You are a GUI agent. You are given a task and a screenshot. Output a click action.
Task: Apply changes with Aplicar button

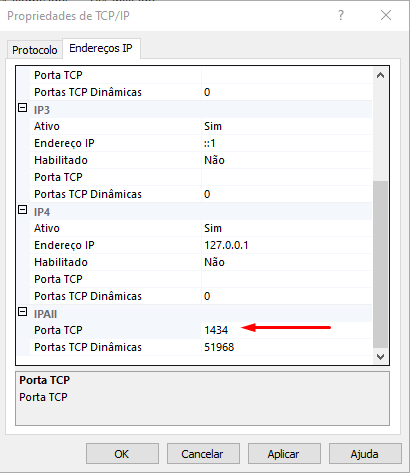click(284, 454)
